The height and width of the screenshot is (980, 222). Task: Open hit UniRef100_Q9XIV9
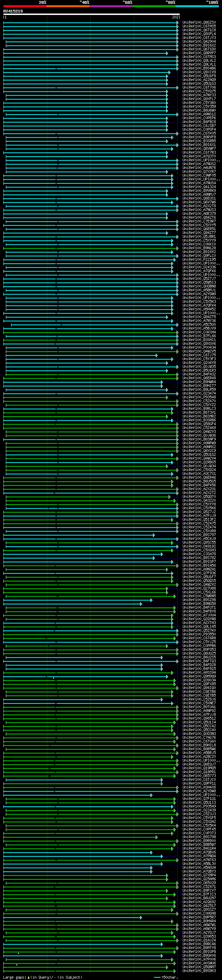pyautogui.click(x=199, y=72)
